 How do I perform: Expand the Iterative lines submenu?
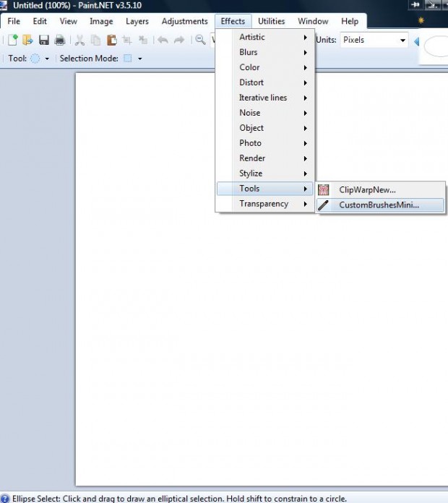(265, 98)
